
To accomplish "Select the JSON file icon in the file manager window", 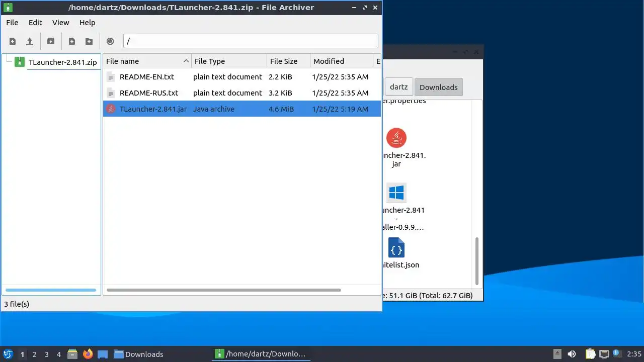I will [x=396, y=248].
